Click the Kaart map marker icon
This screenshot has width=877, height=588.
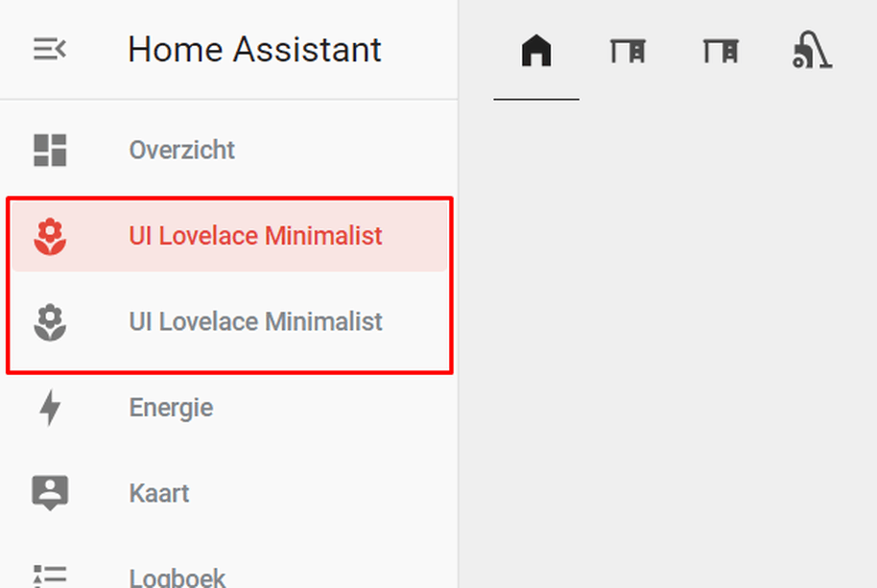50,493
